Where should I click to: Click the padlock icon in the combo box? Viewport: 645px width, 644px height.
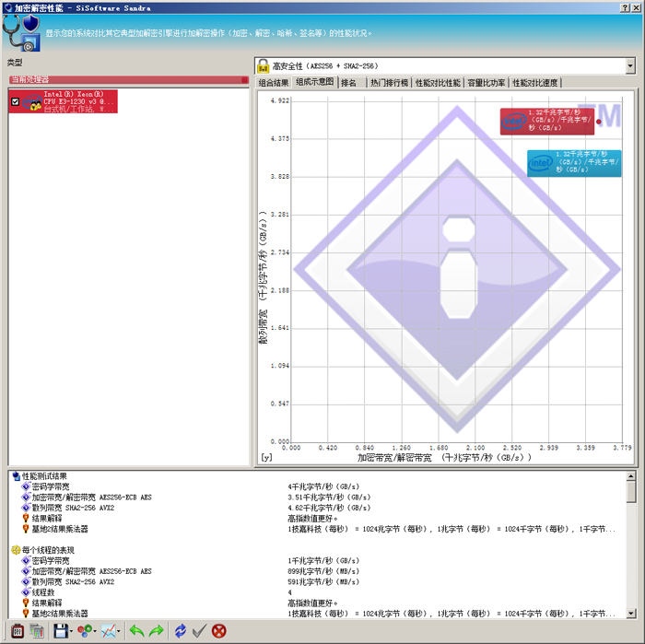point(263,66)
